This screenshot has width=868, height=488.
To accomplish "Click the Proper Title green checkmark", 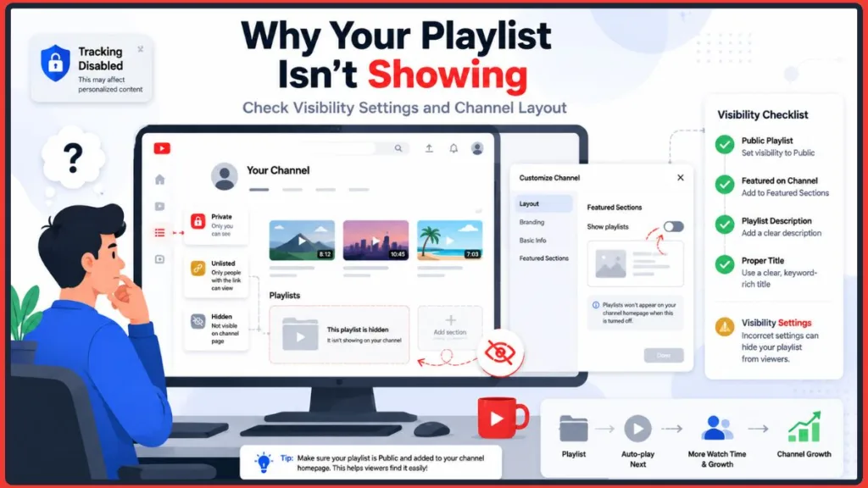I will point(724,264).
